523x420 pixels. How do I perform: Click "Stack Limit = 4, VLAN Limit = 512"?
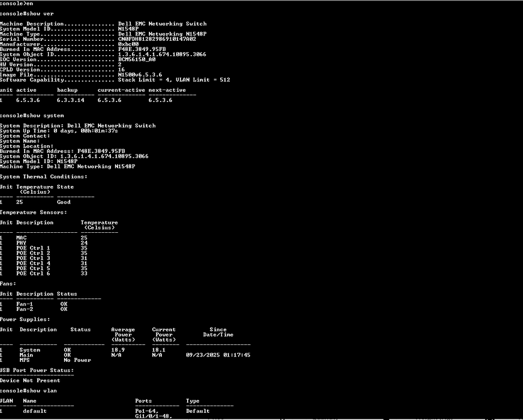[x=174, y=80]
